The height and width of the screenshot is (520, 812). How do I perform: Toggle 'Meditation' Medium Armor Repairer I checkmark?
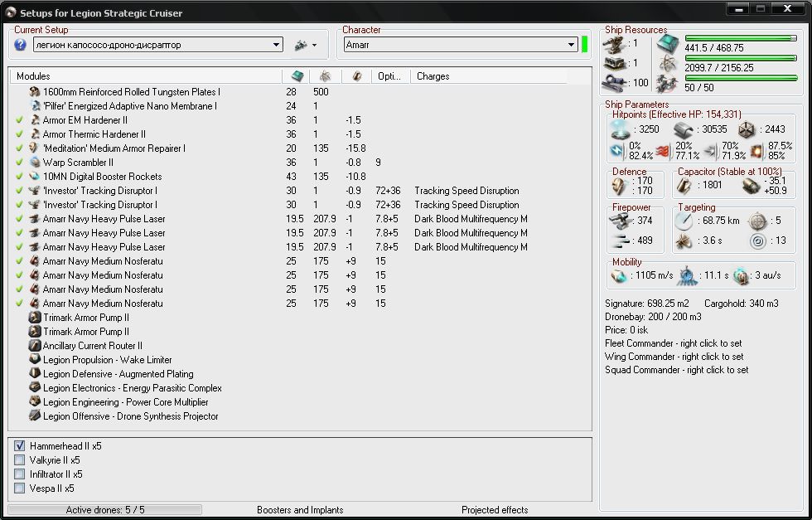tap(20, 148)
